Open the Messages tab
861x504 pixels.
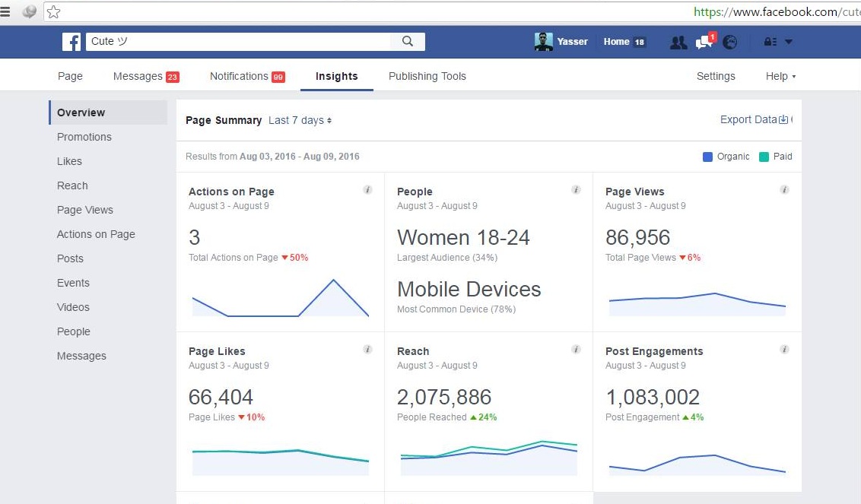146,76
